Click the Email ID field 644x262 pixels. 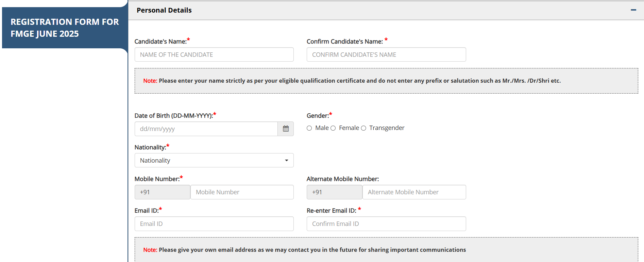[x=214, y=224]
